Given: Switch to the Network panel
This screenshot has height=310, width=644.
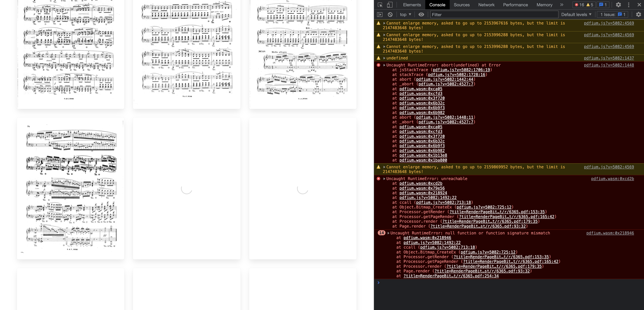Looking at the screenshot, I should (486, 5).
